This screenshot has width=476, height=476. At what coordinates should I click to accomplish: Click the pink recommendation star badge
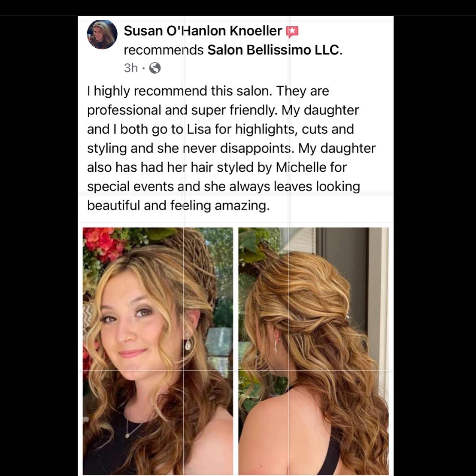pos(292,32)
